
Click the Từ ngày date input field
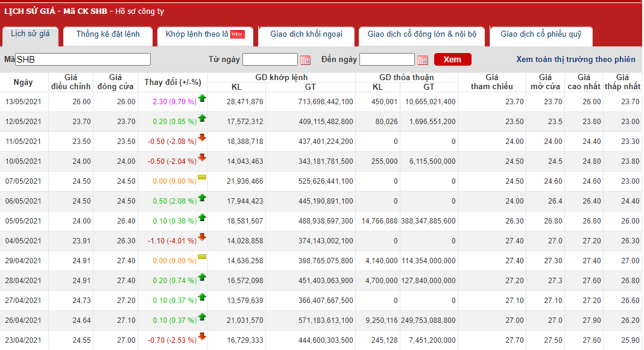(270, 59)
